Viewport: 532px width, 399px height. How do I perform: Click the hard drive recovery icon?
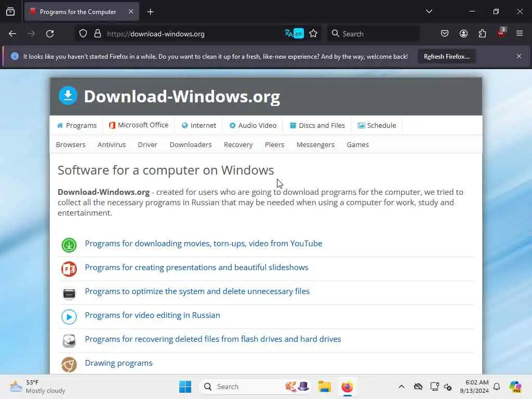pos(69,341)
